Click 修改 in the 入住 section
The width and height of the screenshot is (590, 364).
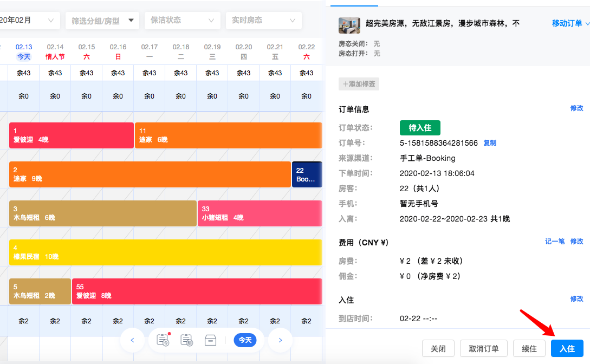576,299
